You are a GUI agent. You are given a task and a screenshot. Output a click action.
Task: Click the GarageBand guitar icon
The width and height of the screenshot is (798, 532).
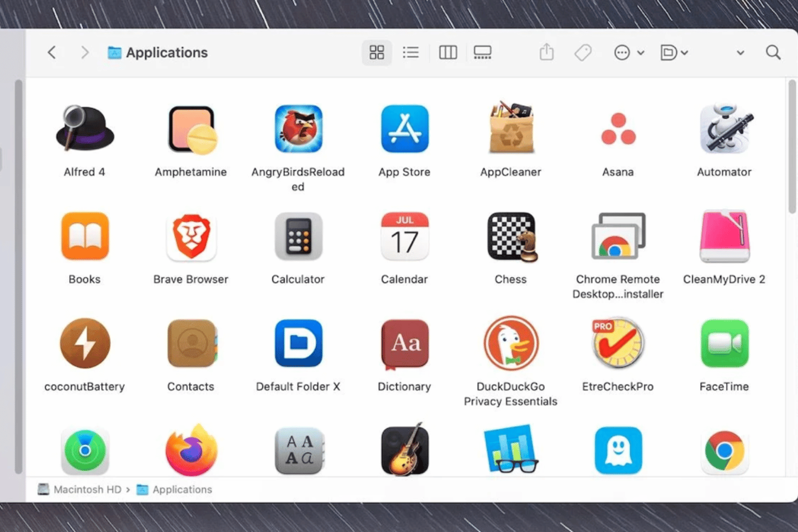pyautogui.click(x=405, y=450)
